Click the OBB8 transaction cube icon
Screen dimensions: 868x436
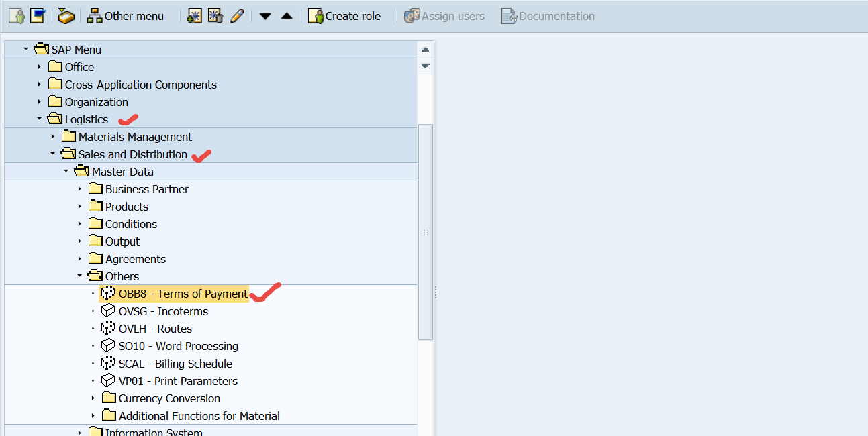coord(107,293)
